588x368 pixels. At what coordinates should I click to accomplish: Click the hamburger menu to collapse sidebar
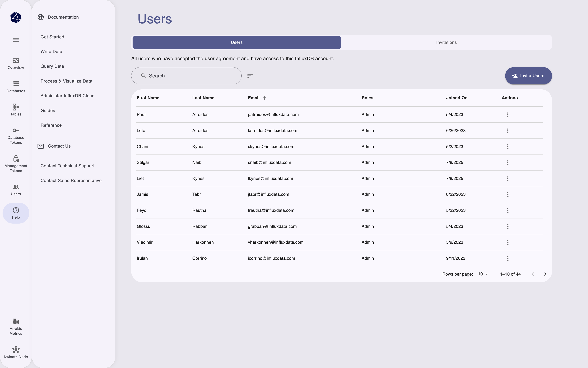(x=16, y=40)
